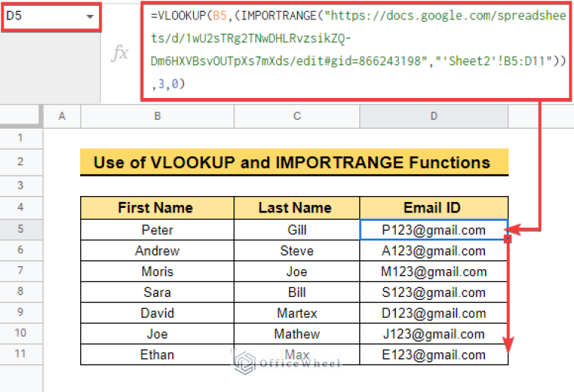
Task: Click the fx function icon
Action: (120, 52)
